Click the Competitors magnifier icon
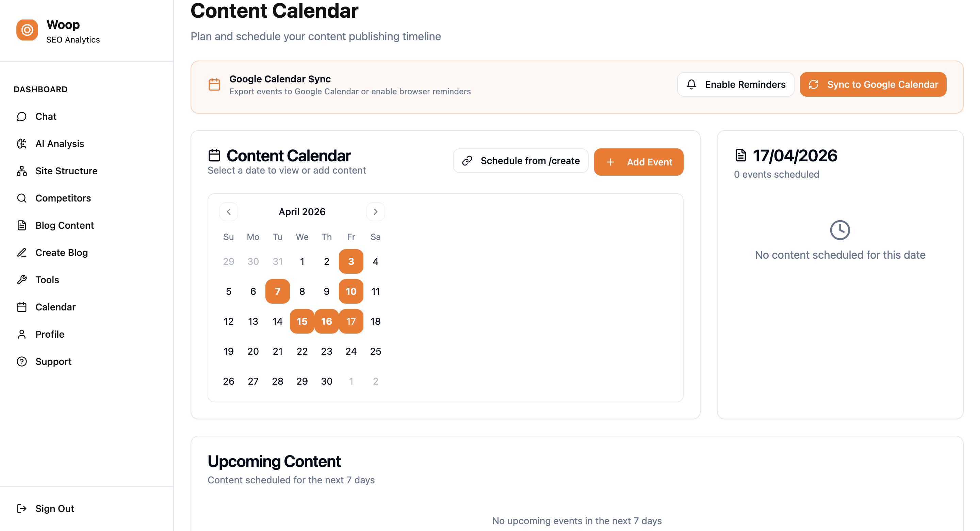 (x=22, y=198)
